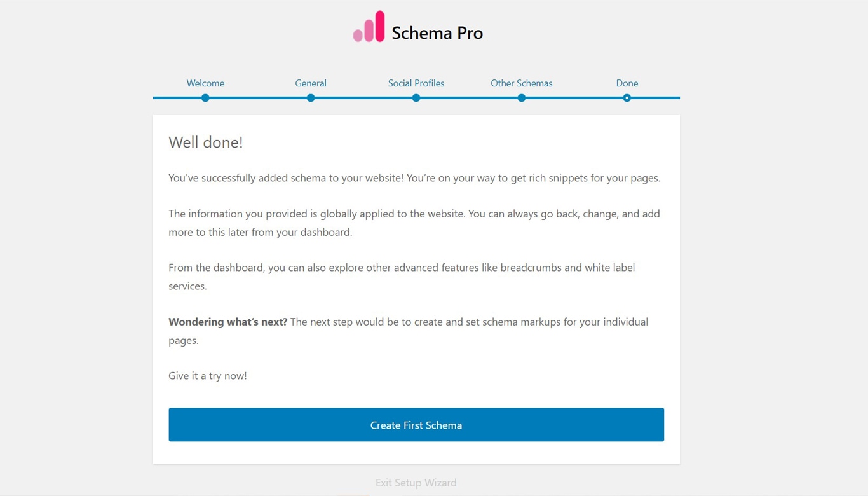Click the Well done heading text
This screenshot has height=496, width=868.
point(206,142)
